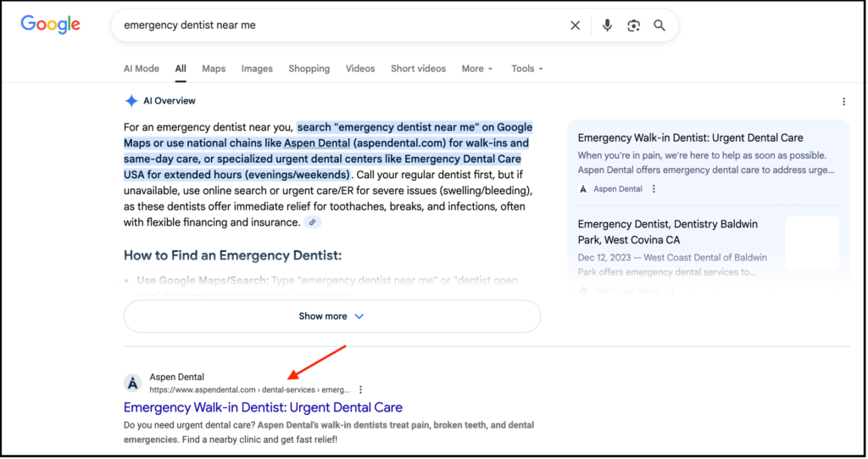Open AI Overview three-dot options menu
Viewport: 868px width, 459px height.
[x=843, y=102]
